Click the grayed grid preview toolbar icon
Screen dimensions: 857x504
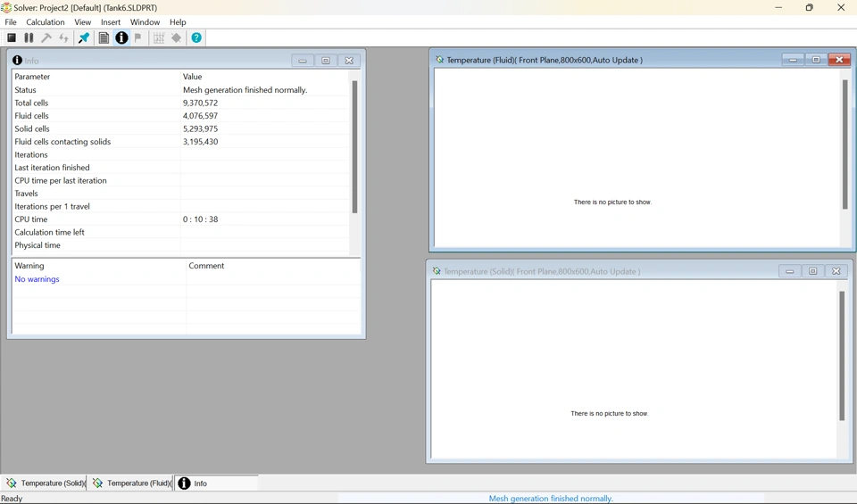pyautogui.click(x=159, y=37)
